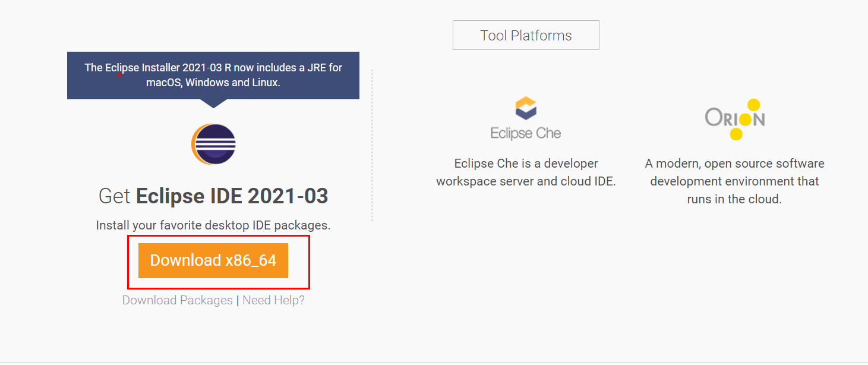Click the Tool Platforms button

click(526, 36)
